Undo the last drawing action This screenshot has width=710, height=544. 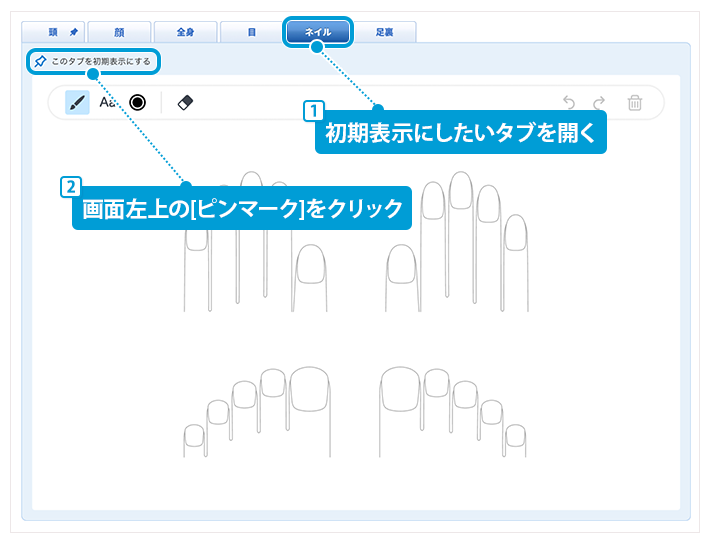point(569,102)
